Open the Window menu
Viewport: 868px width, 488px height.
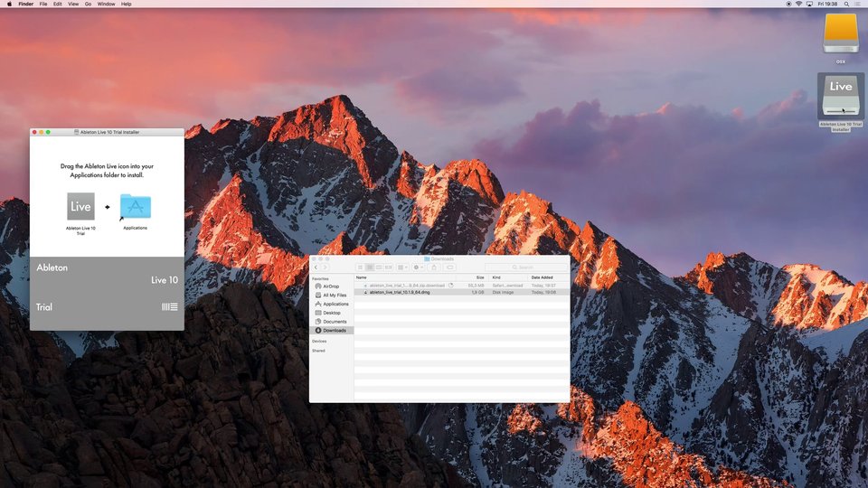107,4
